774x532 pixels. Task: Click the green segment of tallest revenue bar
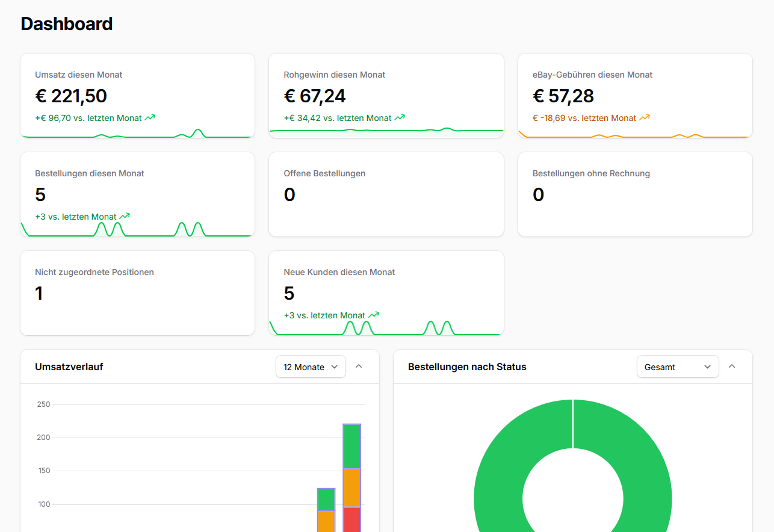point(352,446)
